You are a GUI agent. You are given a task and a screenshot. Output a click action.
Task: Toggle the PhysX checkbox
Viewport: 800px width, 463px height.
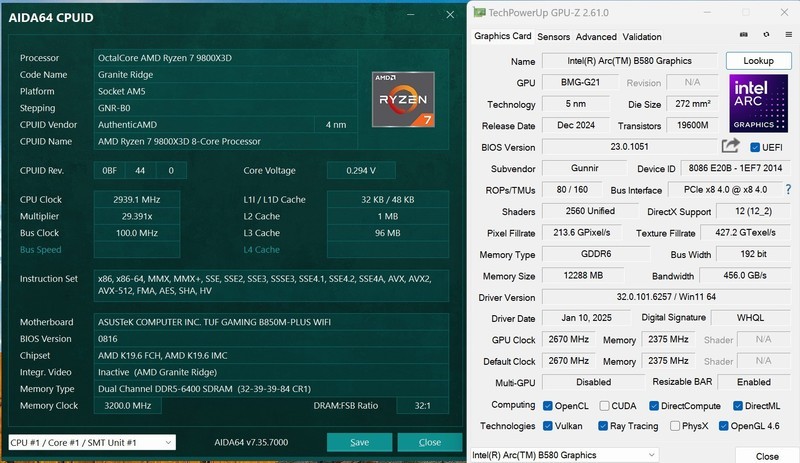[674, 426]
